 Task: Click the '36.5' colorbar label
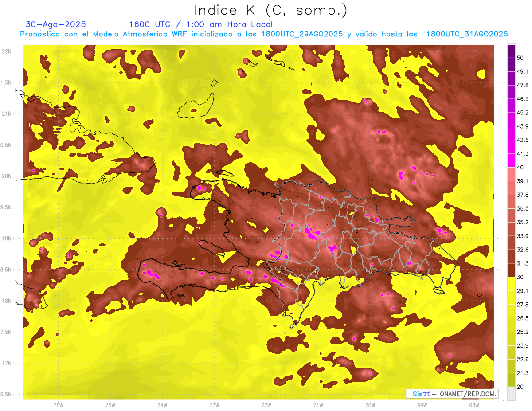click(x=522, y=208)
